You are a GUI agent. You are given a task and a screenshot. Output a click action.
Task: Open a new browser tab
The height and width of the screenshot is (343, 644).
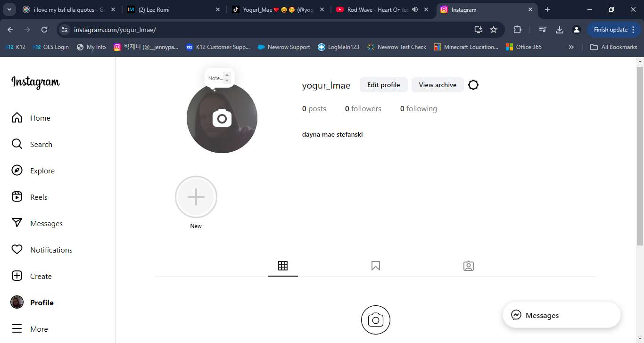[547, 9]
